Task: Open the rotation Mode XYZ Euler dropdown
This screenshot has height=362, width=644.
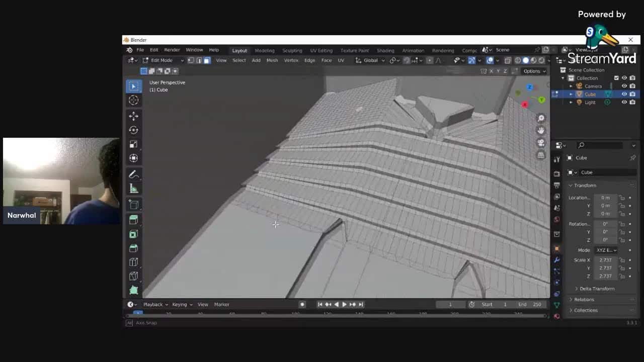Action: pos(606,250)
